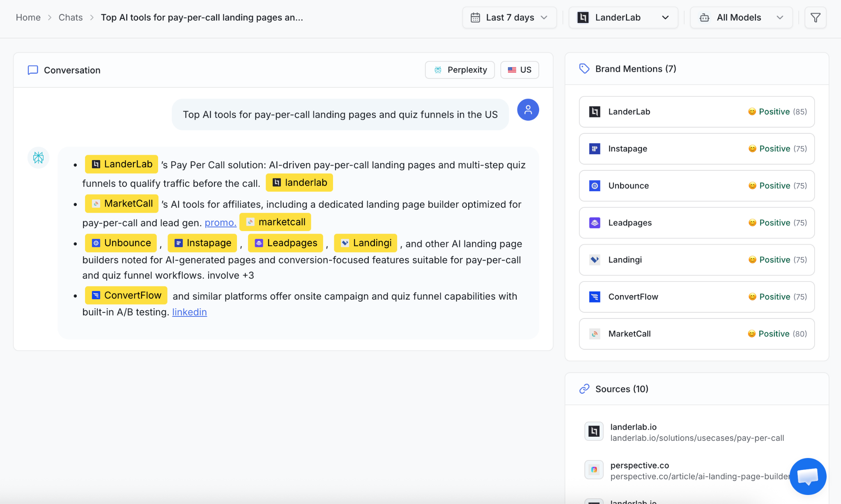Click the lowercase marketcall citation chip
The width and height of the screenshot is (841, 504).
coord(275,222)
